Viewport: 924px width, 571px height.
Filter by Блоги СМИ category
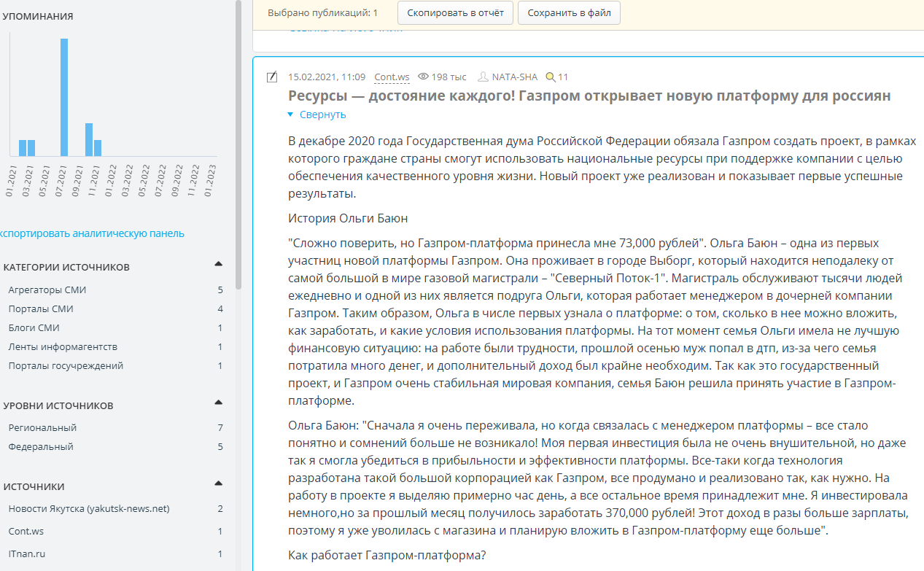[34, 327]
